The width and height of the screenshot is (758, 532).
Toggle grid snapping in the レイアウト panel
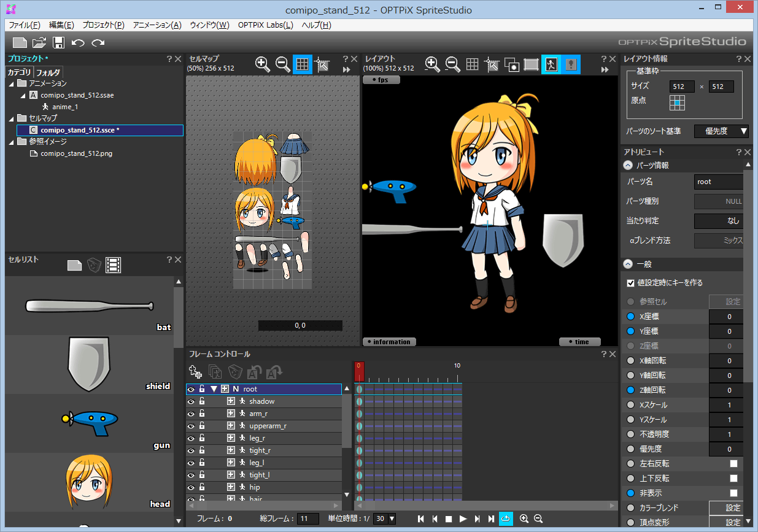[492, 64]
